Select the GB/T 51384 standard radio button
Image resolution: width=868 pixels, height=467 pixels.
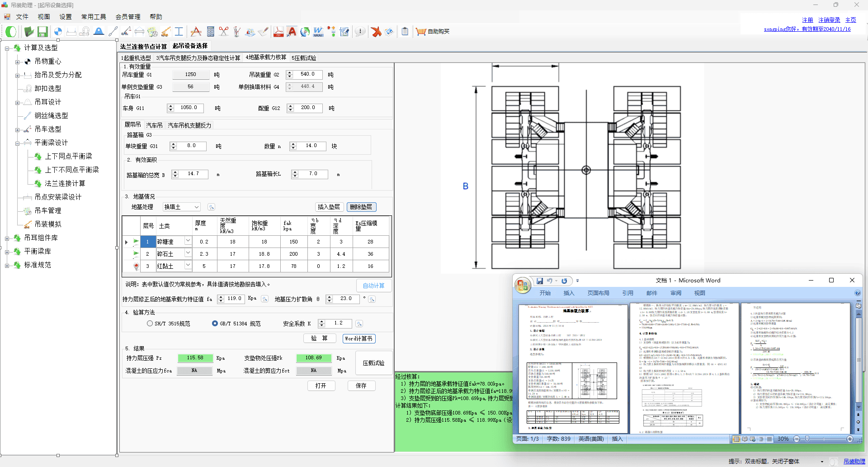(x=215, y=324)
